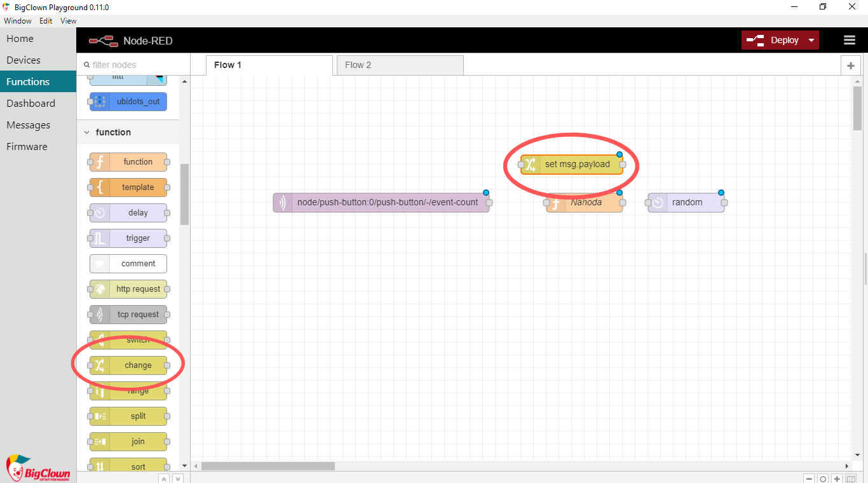
Task: Click the Node-RED logo in header
Action: point(104,41)
